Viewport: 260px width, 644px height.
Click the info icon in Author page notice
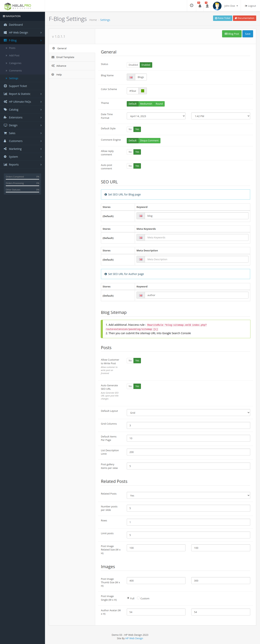(106, 274)
